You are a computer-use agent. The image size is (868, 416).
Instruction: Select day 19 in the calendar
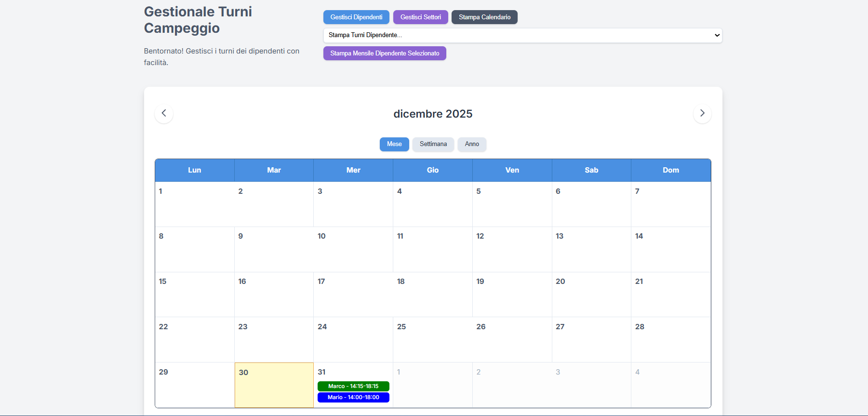(512, 295)
